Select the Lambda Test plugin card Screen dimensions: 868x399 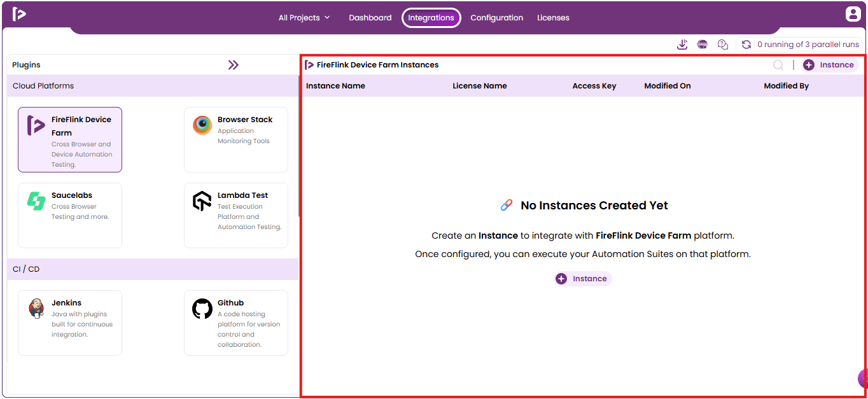click(236, 215)
